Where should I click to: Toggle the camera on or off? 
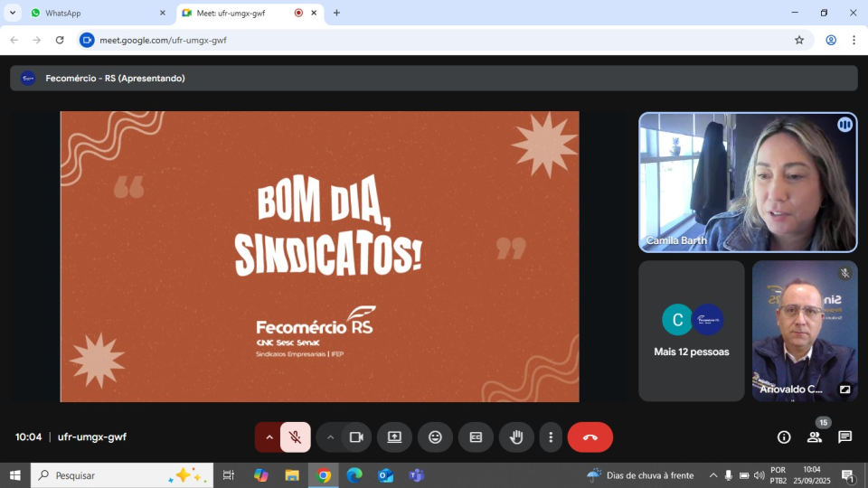pyautogui.click(x=356, y=437)
